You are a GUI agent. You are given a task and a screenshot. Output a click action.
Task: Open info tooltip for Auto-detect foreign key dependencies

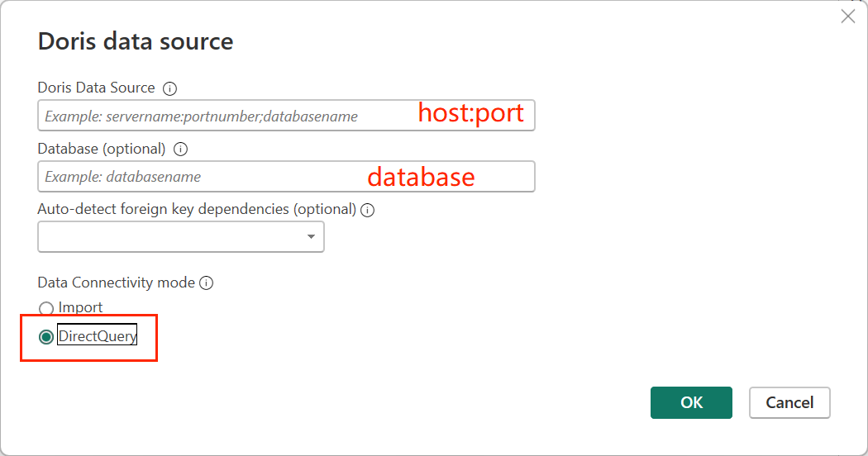coord(368,210)
